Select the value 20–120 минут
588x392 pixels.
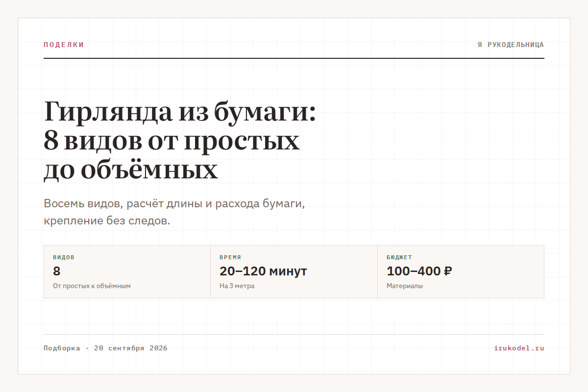click(263, 271)
